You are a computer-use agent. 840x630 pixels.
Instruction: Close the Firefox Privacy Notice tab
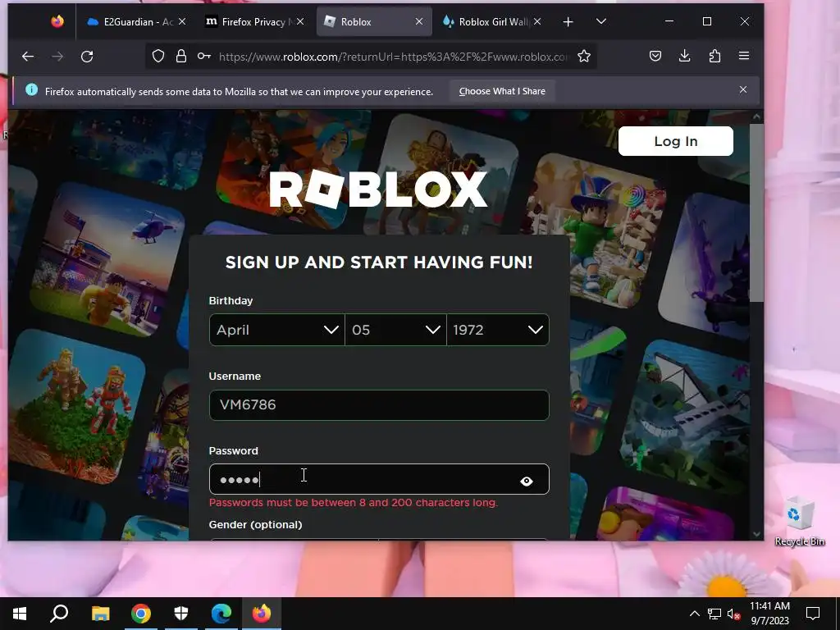[300, 21]
